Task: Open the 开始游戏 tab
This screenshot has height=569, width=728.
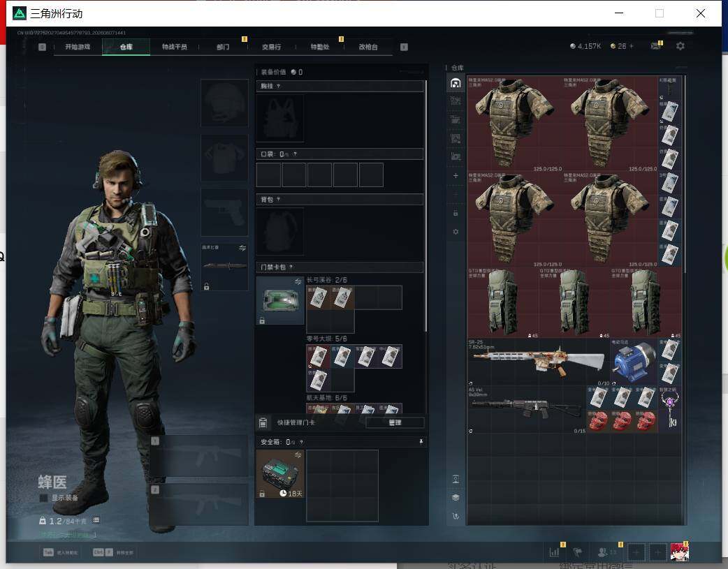Action: 78,47
